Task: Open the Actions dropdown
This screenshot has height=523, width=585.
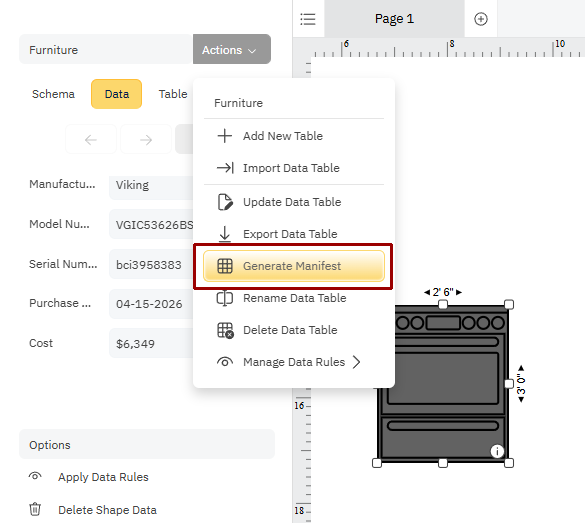Action: 232,49
